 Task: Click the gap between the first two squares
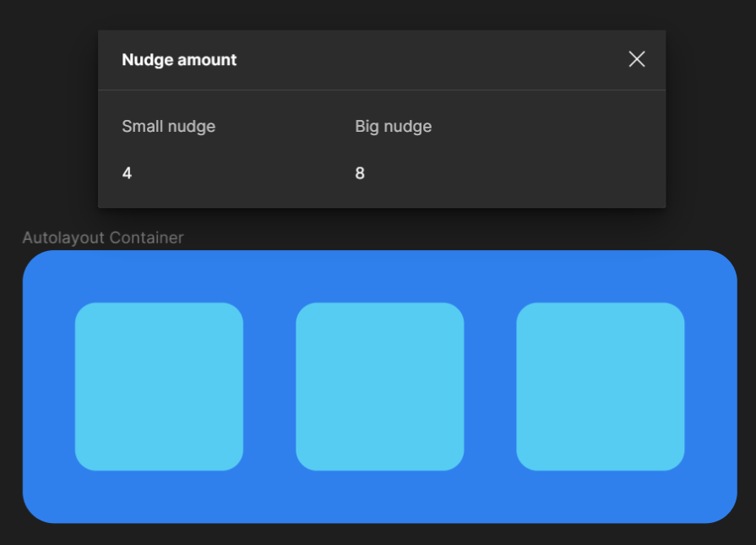click(269, 386)
